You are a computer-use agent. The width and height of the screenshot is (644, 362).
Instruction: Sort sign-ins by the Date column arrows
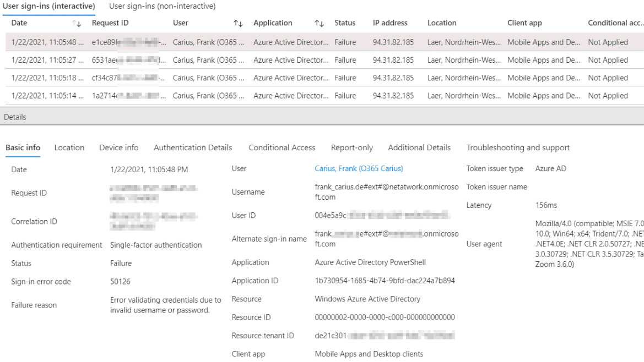(x=77, y=23)
